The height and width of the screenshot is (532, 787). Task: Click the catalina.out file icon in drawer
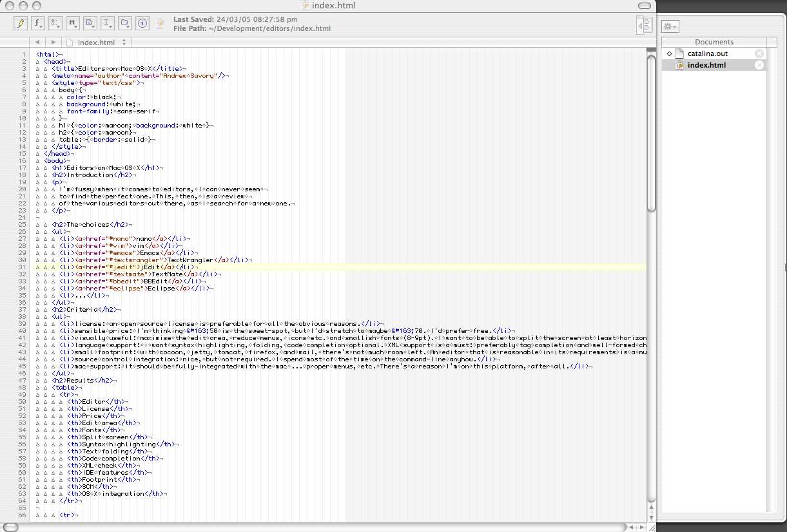point(679,53)
